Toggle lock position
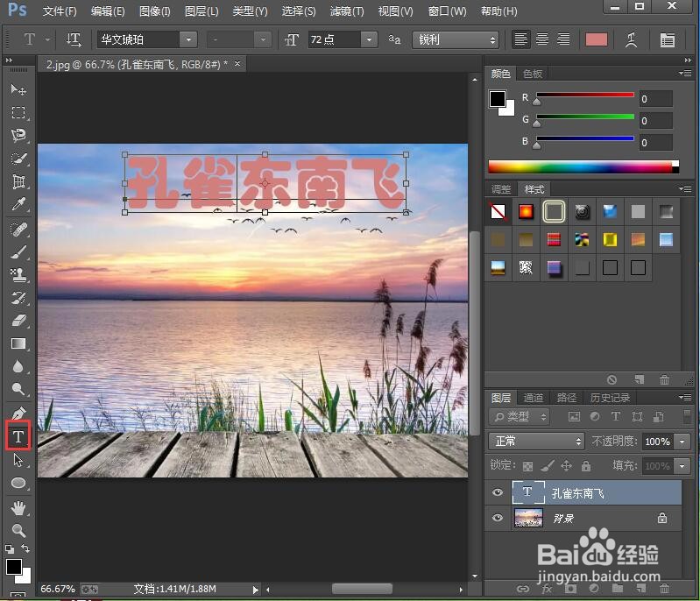 tap(567, 466)
